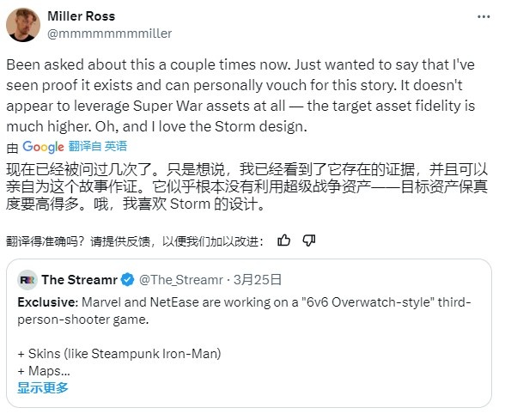Screen dimensions: 505x420
Task: Click the thumbs down translation feedback icon
Action: (308, 240)
